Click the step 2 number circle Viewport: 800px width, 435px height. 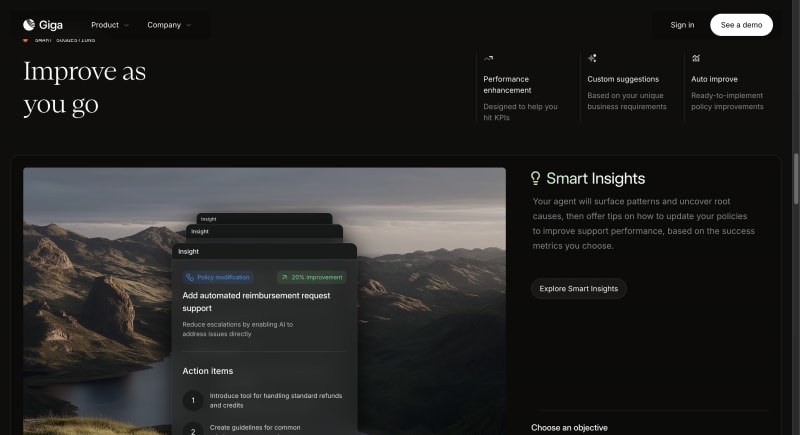193,431
